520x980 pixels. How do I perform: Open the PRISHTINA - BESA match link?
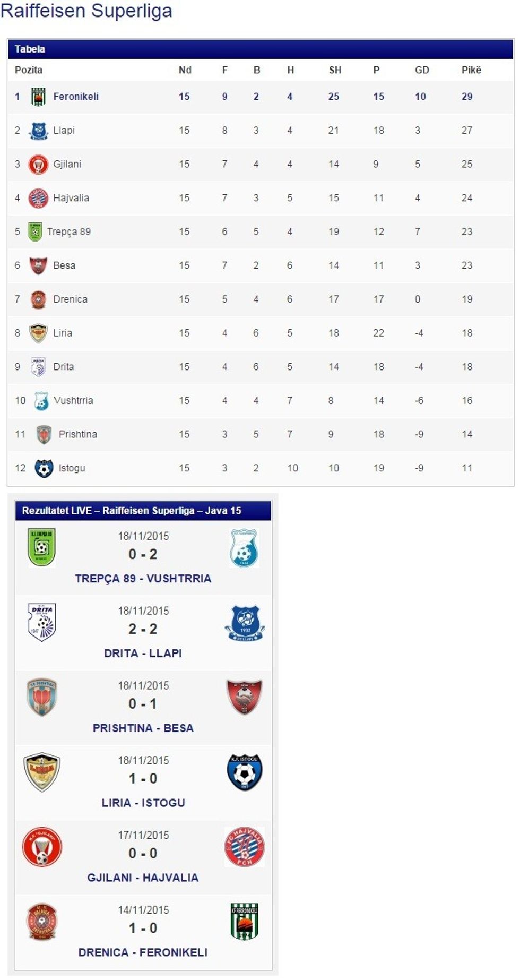point(143,728)
